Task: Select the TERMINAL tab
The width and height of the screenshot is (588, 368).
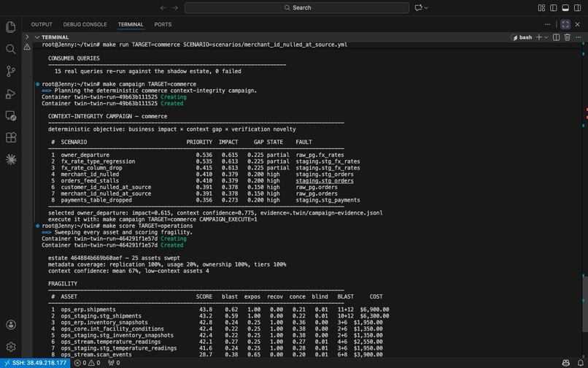Action: pyautogui.click(x=131, y=24)
